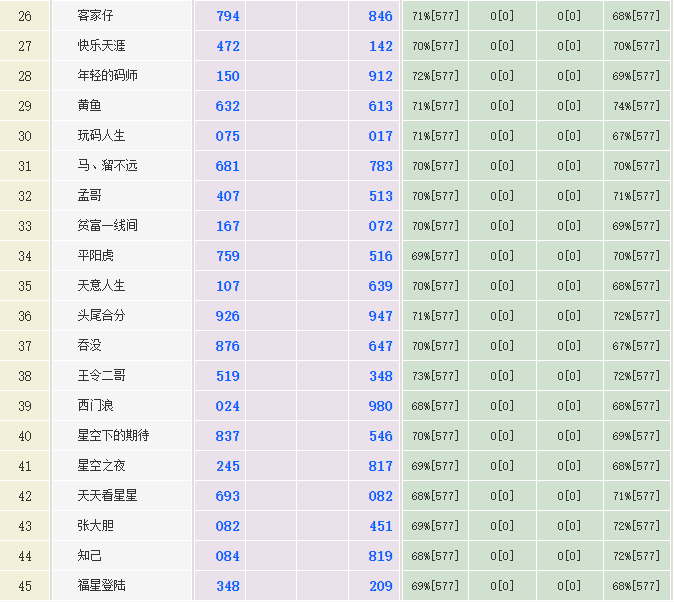674x602 pixels.
Task: Click the name 贫富一线间
Action: tap(108, 226)
